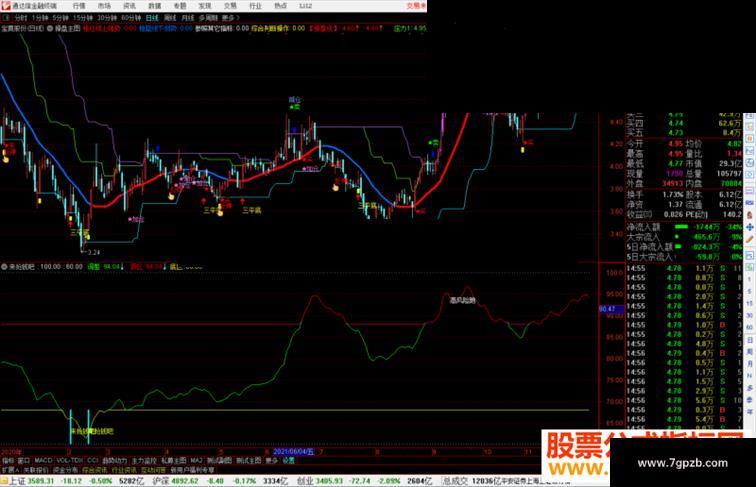This screenshot has width=756, height=487.
Task: Open the 新用户福利专享 link
Action: (x=192, y=470)
